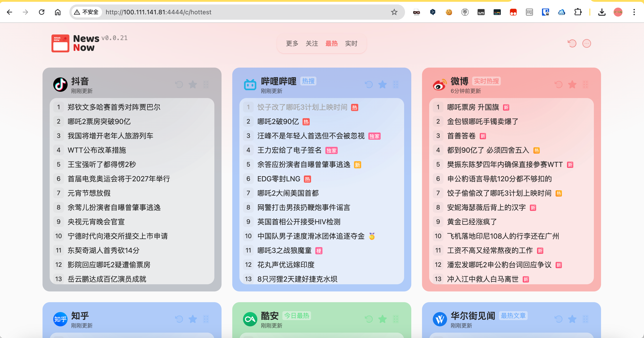Click the address bar URL
The height and width of the screenshot is (338, 644).
coord(158,12)
